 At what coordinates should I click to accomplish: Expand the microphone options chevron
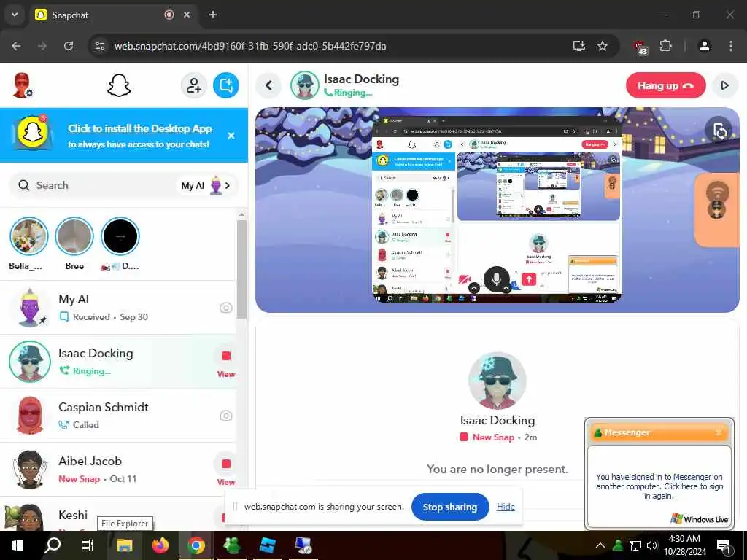506,287
